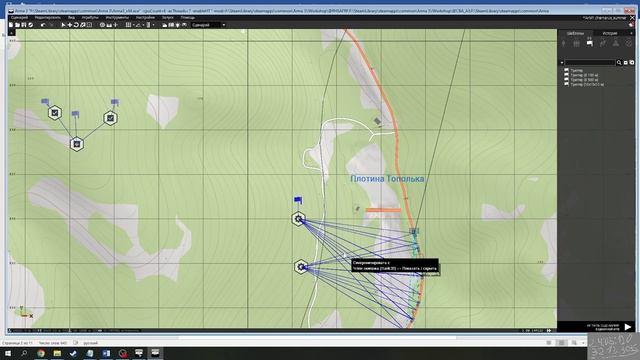Expand all entries in asset list
The image size is (640, 360).
coord(631,62)
